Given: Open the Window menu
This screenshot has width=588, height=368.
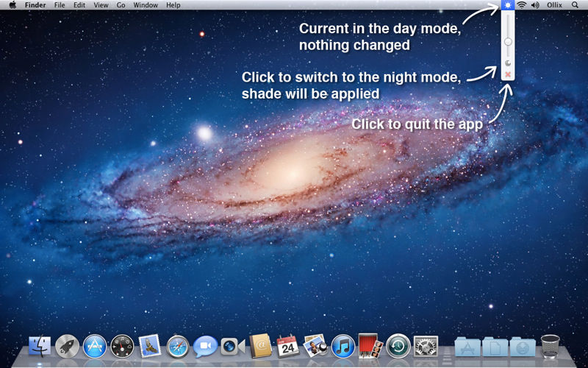Looking at the screenshot, I should 146,5.
